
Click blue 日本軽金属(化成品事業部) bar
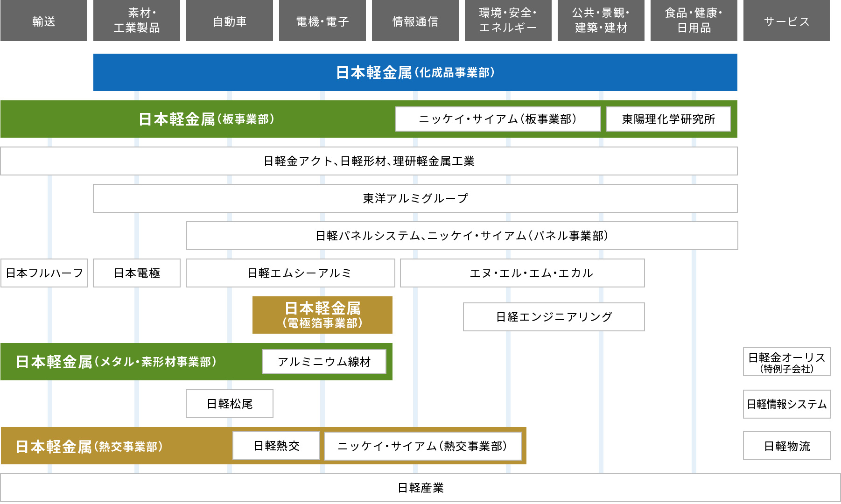tap(415, 72)
